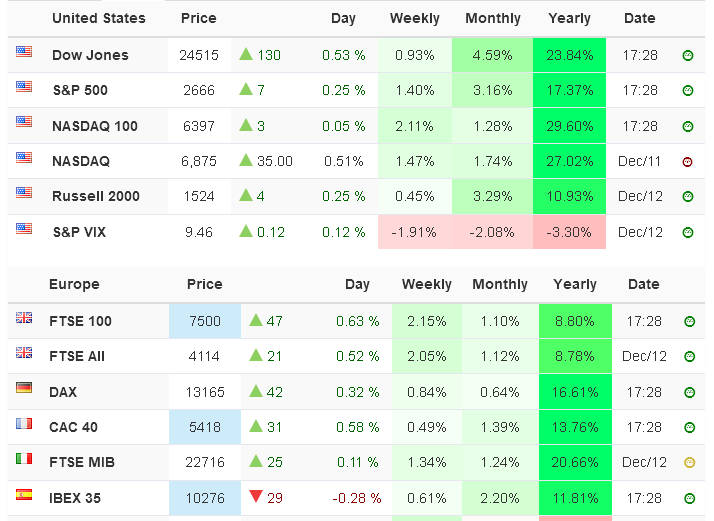This screenshot has width=714, height=521.
Task: Click the red down arrow in IBEX 35 row
Action: [256, 496]
